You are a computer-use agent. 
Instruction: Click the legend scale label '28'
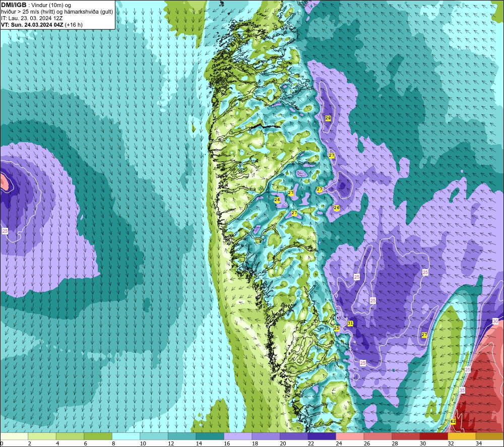pyautogui.click(x=395, y=444)
